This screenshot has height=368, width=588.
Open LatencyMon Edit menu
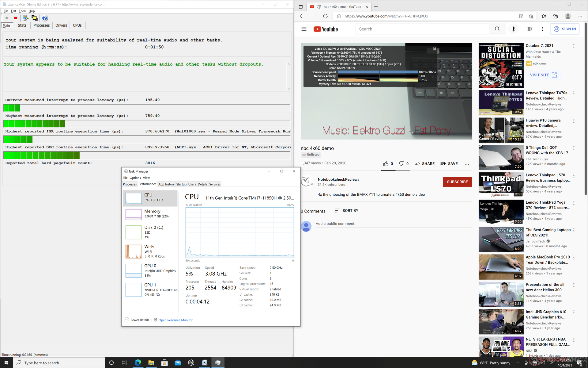13,11
